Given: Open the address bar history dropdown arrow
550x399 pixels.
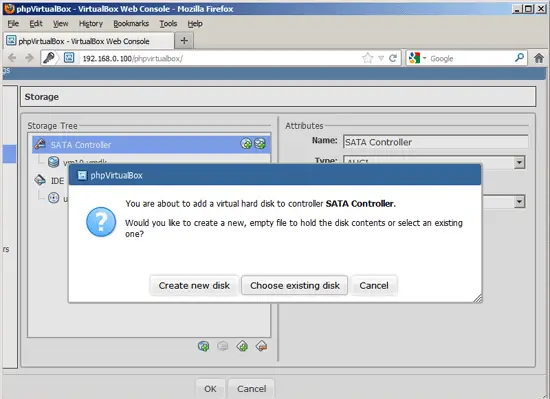Looking at the screenshot, I should click(x=381, y=59).
